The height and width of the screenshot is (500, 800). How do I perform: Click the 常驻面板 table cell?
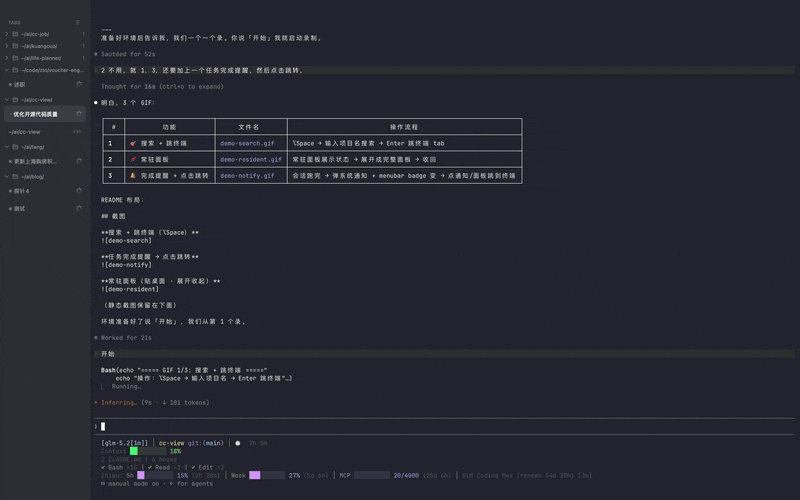(169, 160)
